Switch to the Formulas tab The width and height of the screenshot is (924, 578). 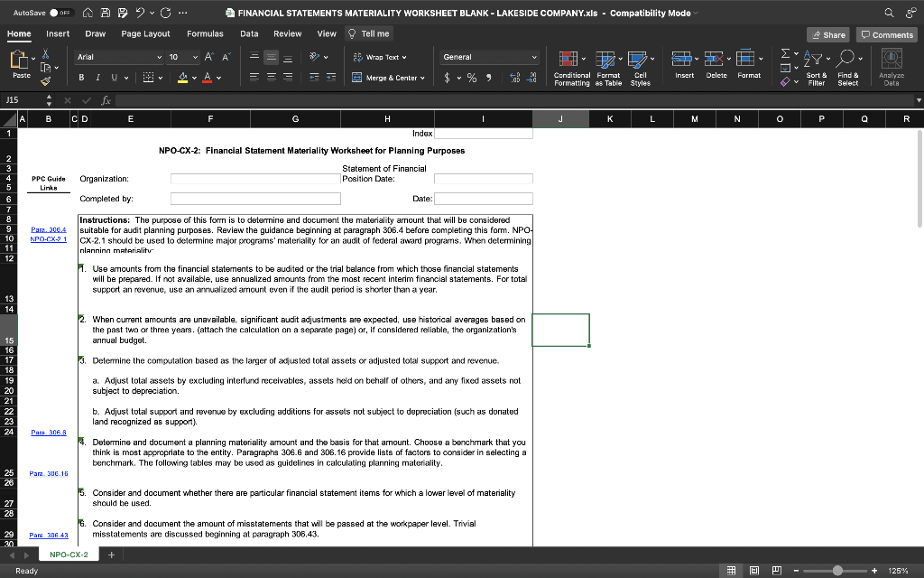pos(205,33)
